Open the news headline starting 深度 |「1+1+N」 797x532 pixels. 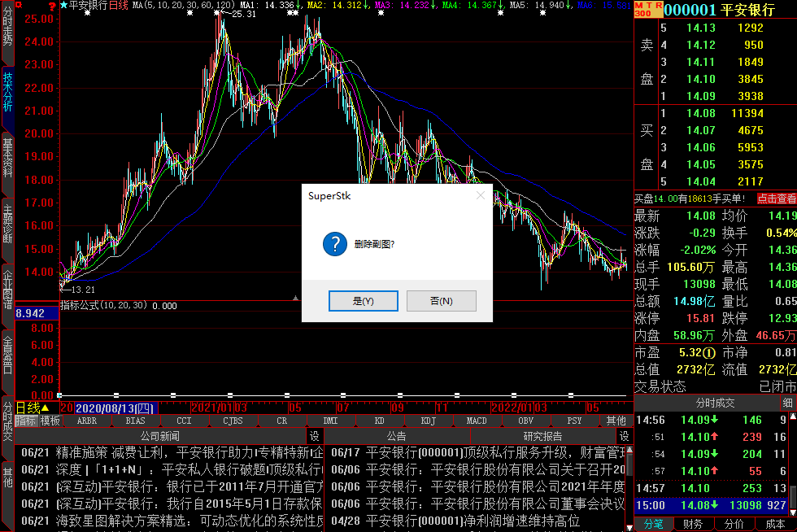click(172, 470)
